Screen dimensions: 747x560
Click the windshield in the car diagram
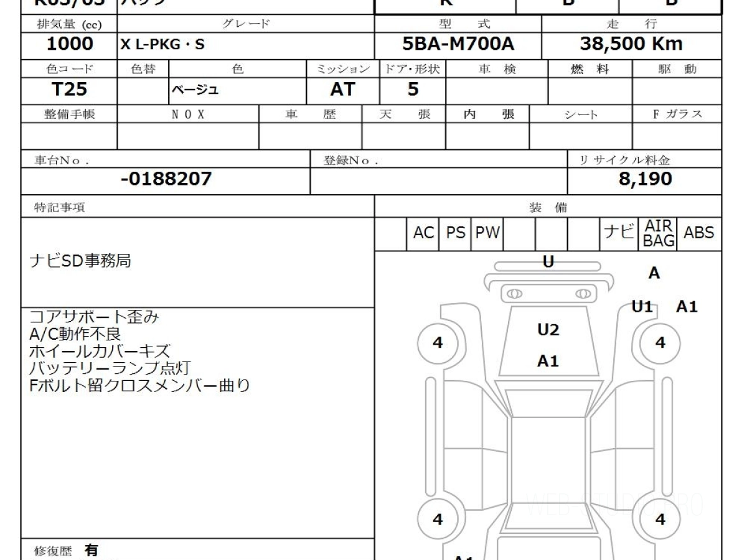point(548,403)
